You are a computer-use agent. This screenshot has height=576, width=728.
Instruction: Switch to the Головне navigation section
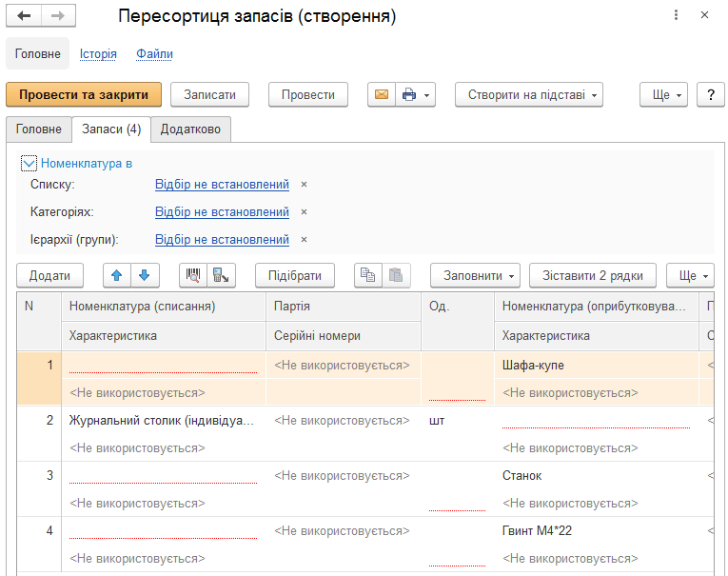pos(38,54)
